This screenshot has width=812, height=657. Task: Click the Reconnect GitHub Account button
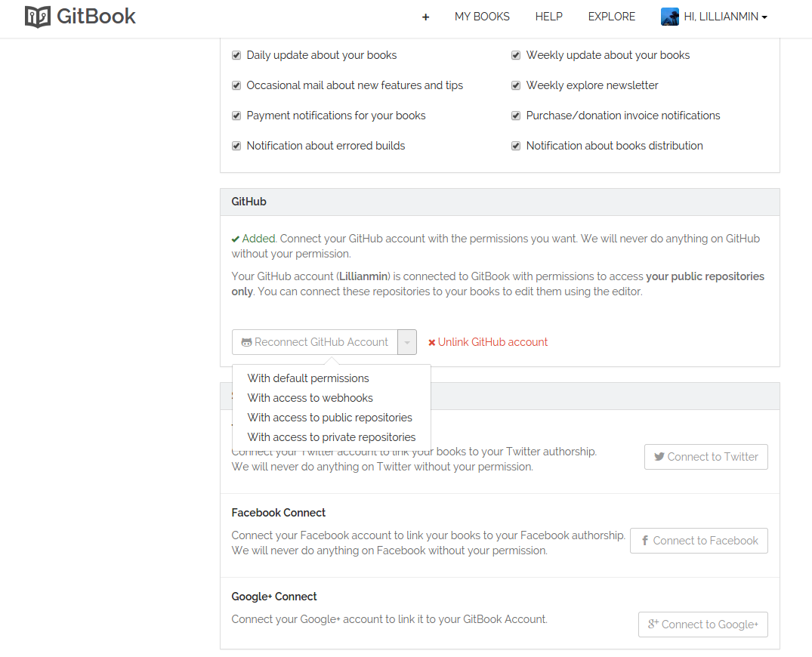click(315, 342)
